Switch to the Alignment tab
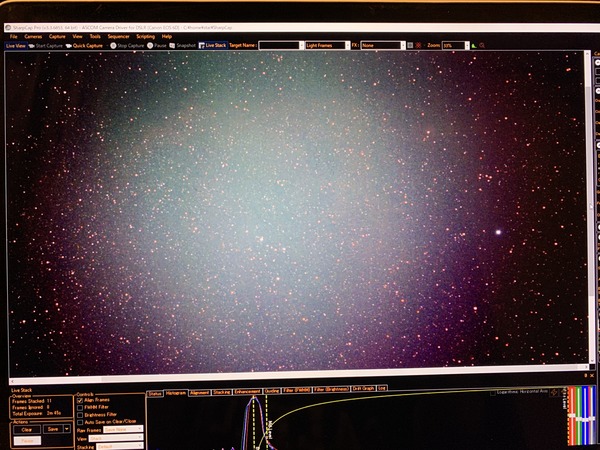The width and height of the screenshot is (600, 450). 199,393
